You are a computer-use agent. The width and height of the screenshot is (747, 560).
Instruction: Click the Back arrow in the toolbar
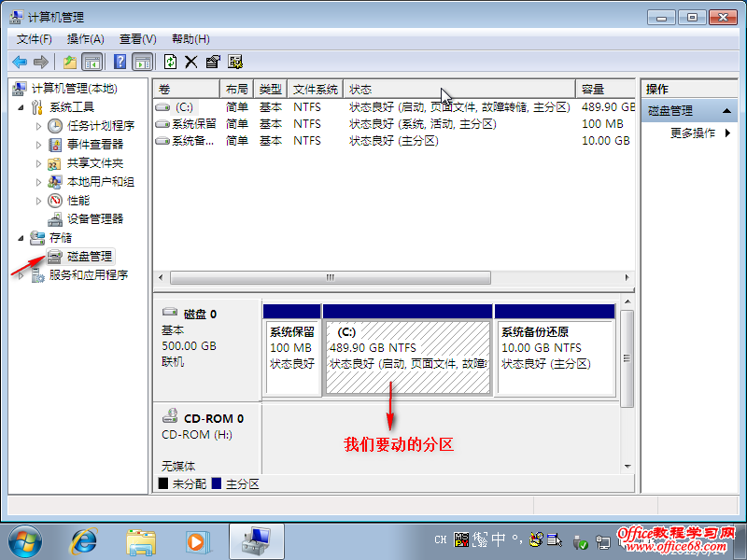tap(20, 62)
